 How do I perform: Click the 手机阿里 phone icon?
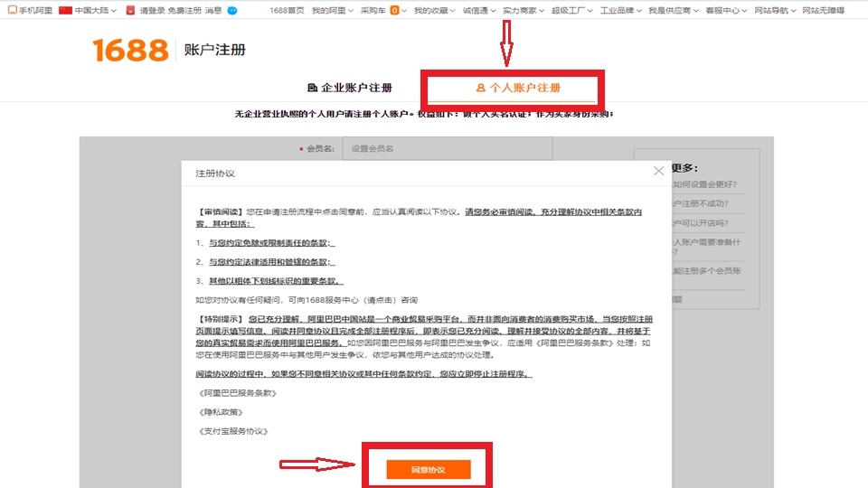point(12,10)
